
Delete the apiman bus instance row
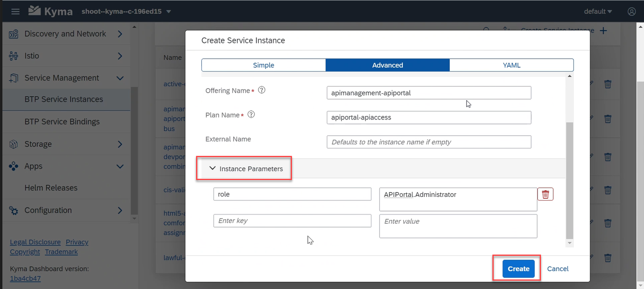[x=608, y=119]
